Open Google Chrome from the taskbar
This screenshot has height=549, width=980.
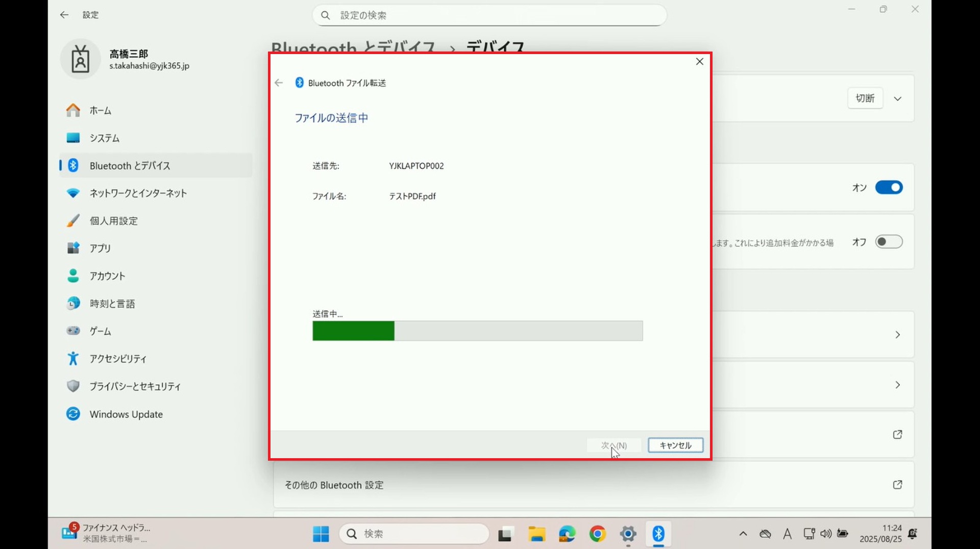click(597, 534)
